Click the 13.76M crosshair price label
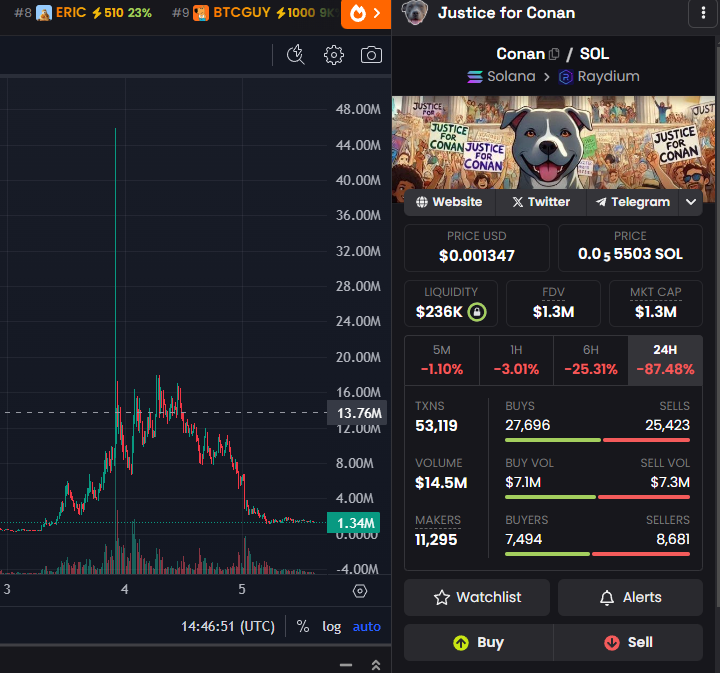This screenshot has width=720, height=673. tap(357, 413)
